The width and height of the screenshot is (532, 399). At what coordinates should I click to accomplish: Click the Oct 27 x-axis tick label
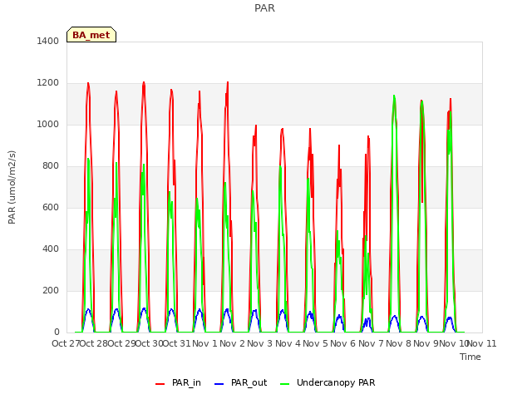[66, 343]
